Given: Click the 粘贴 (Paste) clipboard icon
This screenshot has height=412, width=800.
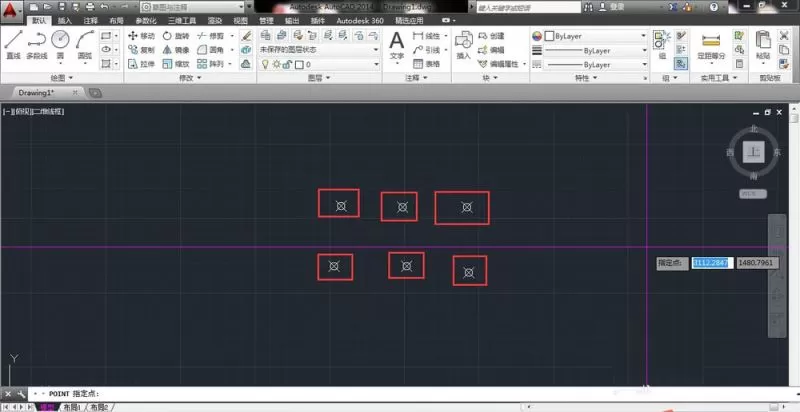Looking at the screenshot, I should (763, 45).
